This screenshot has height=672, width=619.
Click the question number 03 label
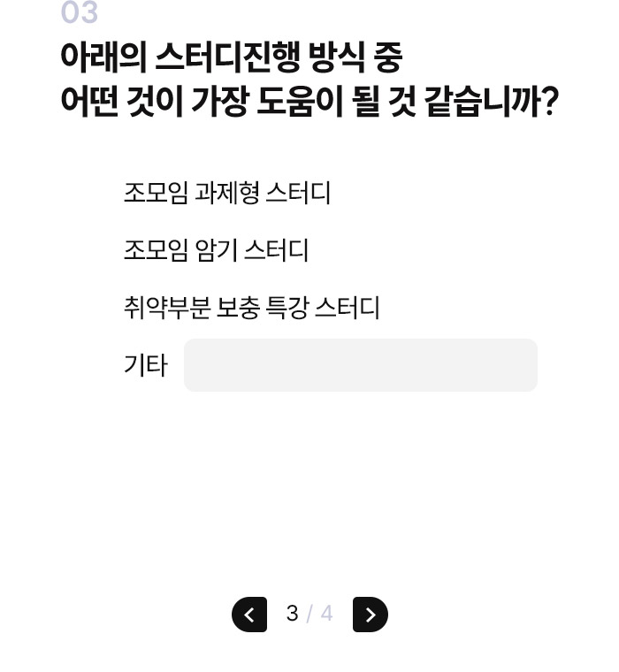(x=79, y=13)
